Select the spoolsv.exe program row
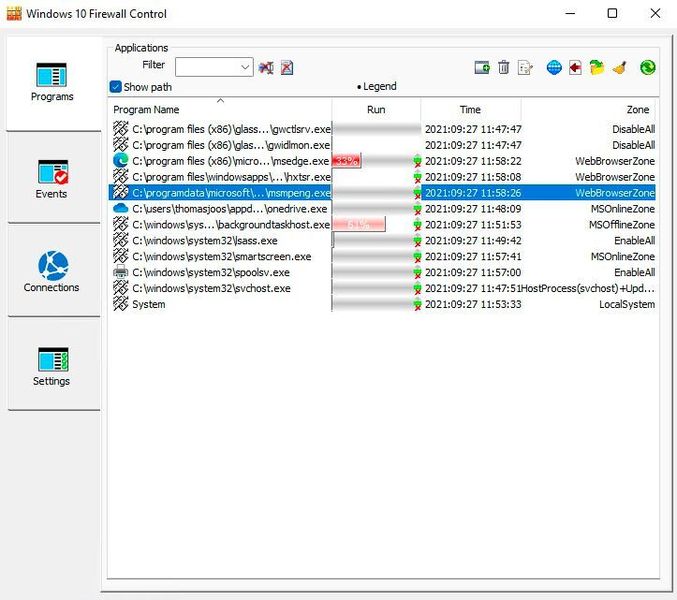 tap(382, 272)
